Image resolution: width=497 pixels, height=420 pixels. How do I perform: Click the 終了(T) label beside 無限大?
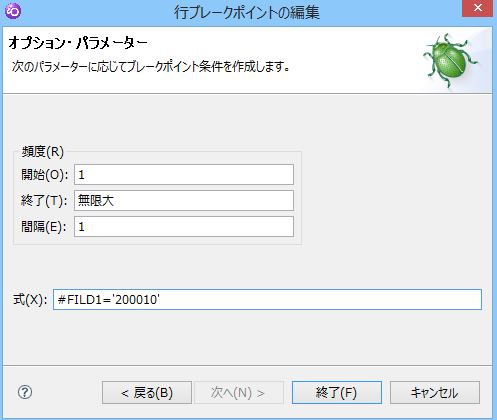click(x=44, y=201)
